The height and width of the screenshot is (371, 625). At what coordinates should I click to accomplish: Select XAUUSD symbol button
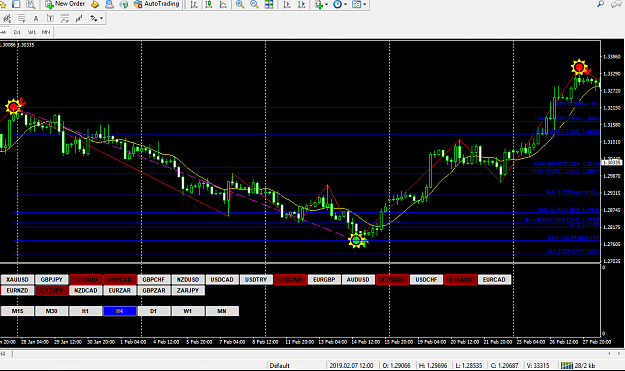tap(18, 279)
